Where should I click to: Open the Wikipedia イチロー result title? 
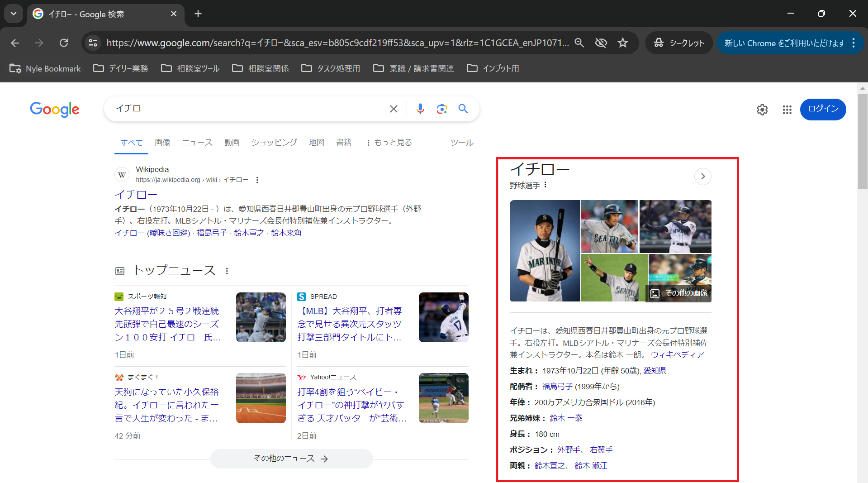point(136,195)
